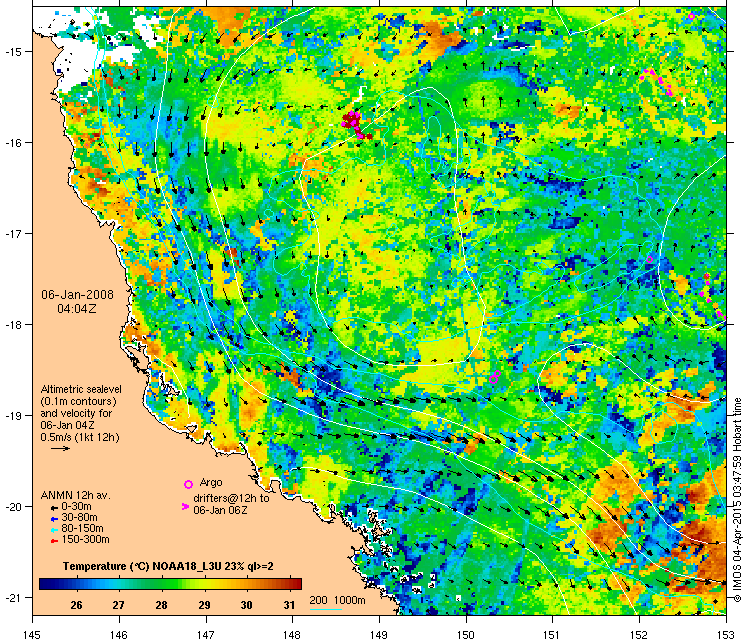Click the 'drifters@12h to' legend text
This screenshot has width=750, height=640.
click(x=232, y=498)
